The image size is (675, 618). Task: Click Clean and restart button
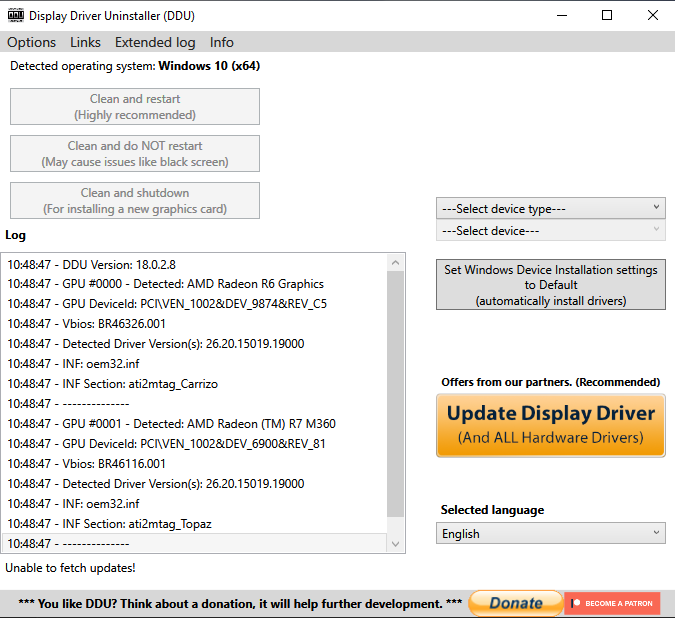pyautogui.click(x=135, y=107)
